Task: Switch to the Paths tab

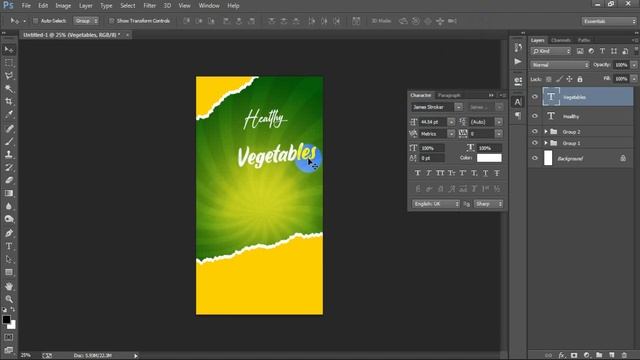Action: [584, 40]
